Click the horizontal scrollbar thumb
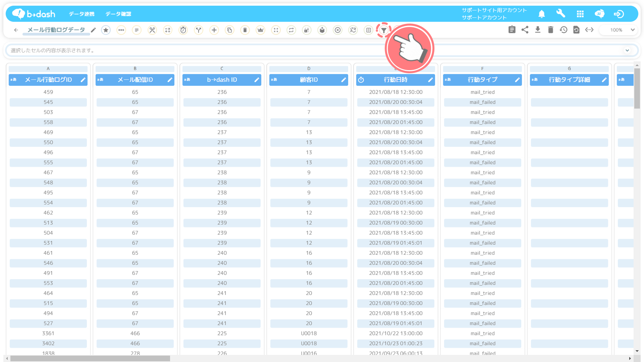Viewport: 644px width, 362px height. 90,359
